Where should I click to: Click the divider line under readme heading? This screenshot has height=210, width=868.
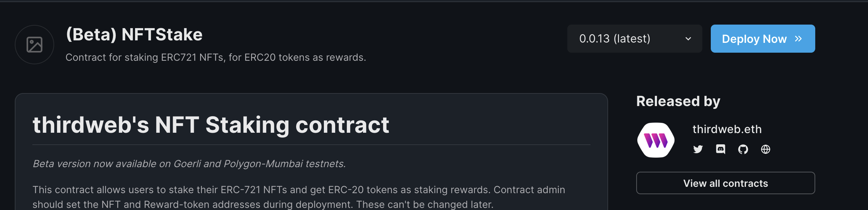[312, 145]
